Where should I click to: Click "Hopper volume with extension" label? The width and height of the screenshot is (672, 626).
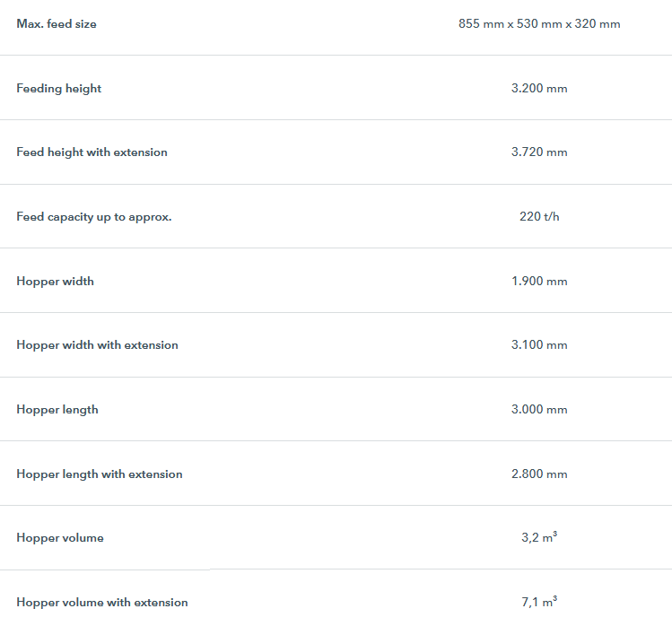[102, 603]
